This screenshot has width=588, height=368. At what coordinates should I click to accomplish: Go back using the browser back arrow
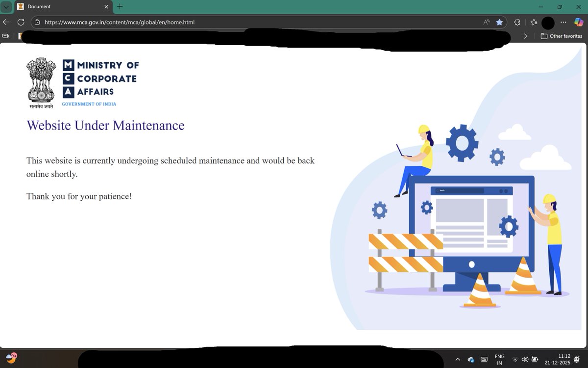pyautogui.click(x=6, y=22)
